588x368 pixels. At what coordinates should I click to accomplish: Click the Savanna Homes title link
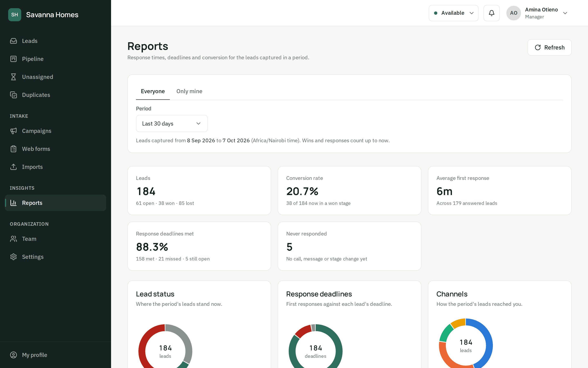52,15
